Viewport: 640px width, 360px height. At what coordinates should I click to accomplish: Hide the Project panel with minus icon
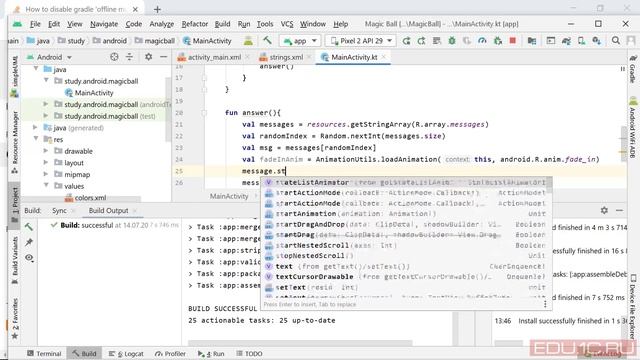pos(163,57)
